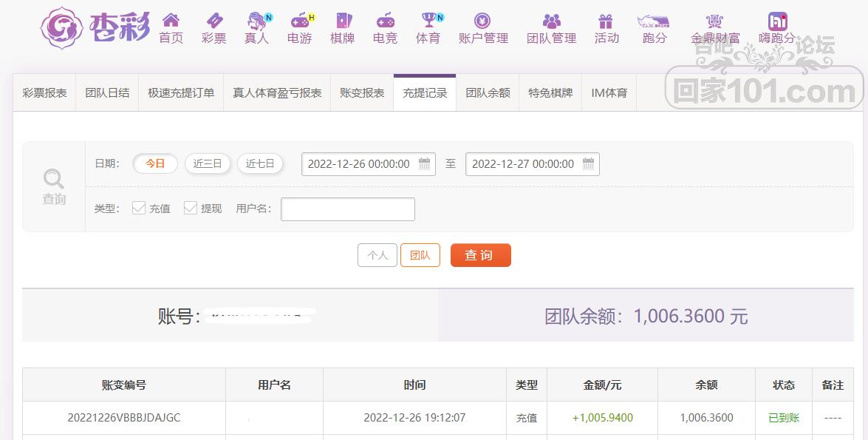This screenshot has width=868, height=440.
Task: Open the 嗨跑分 hi icon
Action: point(778,21)
